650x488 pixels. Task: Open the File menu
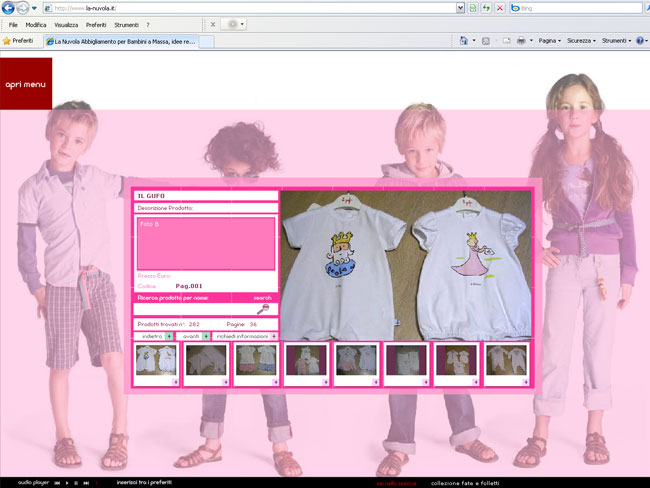(13, 25)
